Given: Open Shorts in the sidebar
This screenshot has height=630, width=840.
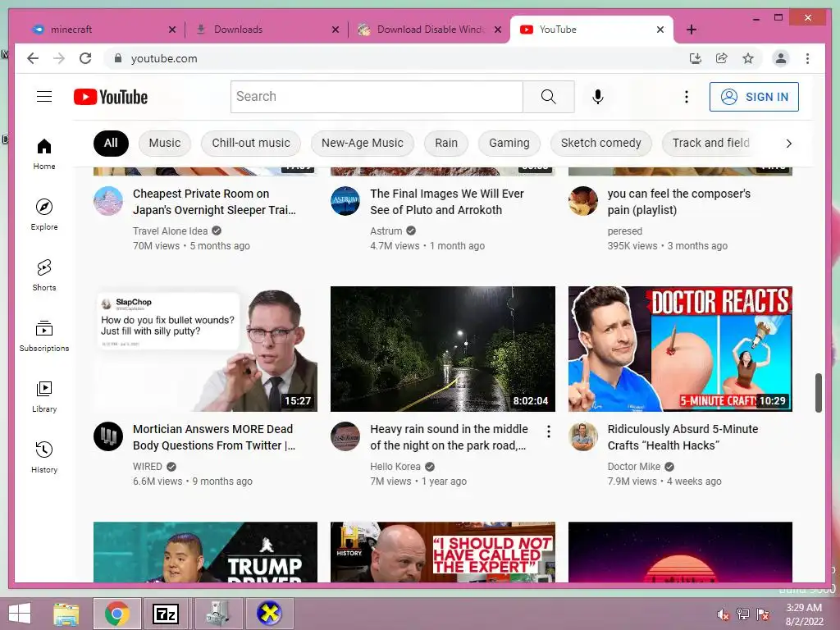Looking at the screenshot, I should pos(44,275).
